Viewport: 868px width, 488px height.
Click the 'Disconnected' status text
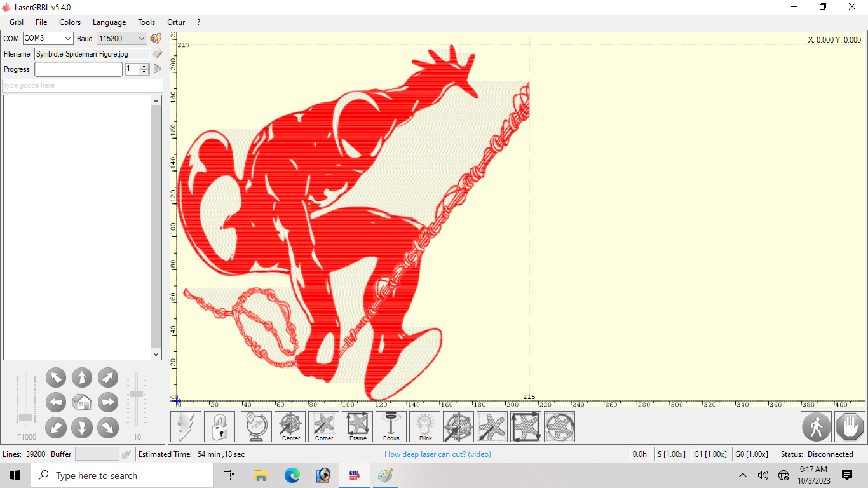tap(831, 454)
